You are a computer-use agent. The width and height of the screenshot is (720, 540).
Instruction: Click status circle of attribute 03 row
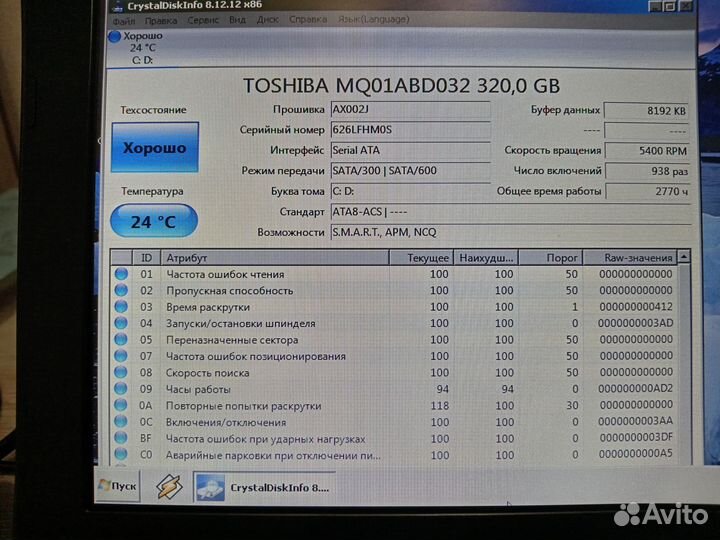[121, 306]
